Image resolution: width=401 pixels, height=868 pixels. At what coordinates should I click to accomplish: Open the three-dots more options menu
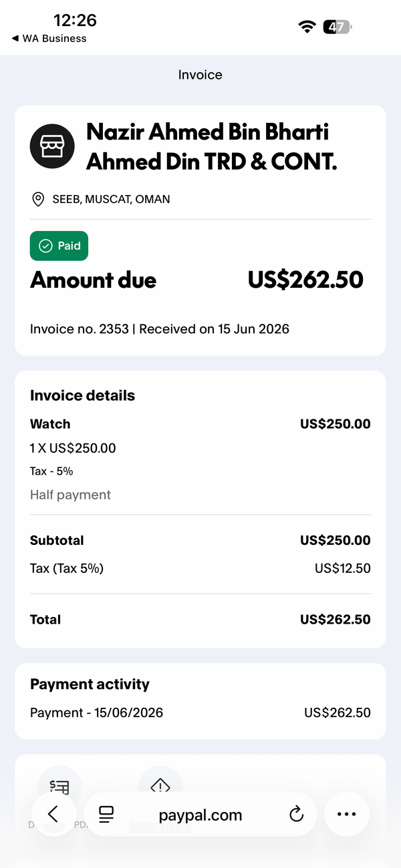pyautogui.click(x=346, y=814)
